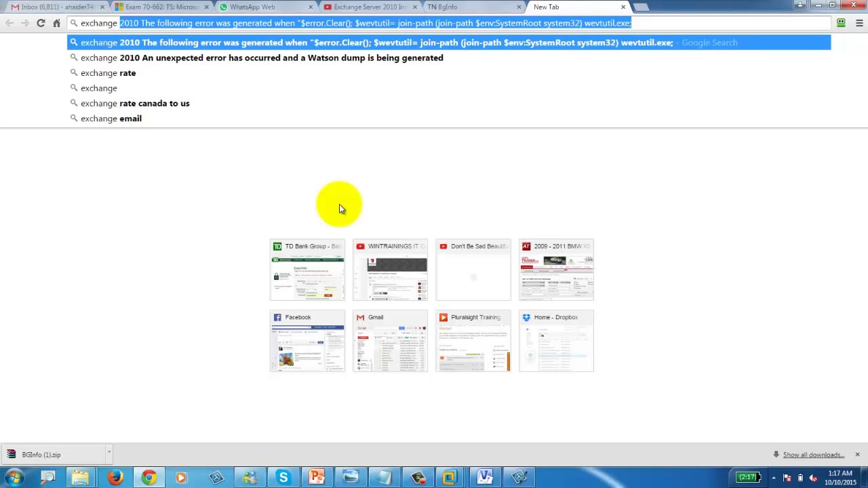Open the Facebook most-visited thumbnail
Screen dimensions: 868x488
307,341
